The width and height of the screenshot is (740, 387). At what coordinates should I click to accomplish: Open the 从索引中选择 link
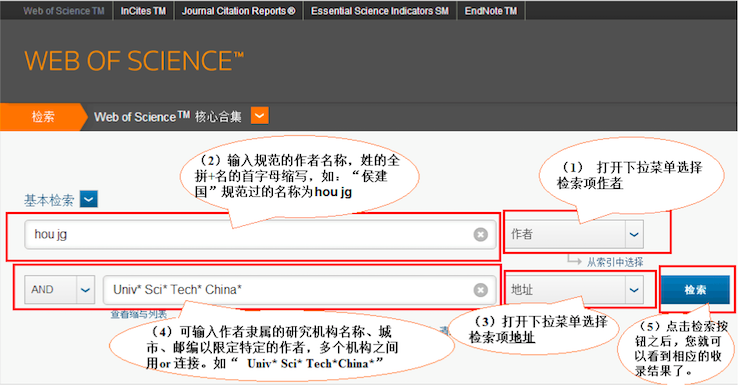tap(615, 262)
